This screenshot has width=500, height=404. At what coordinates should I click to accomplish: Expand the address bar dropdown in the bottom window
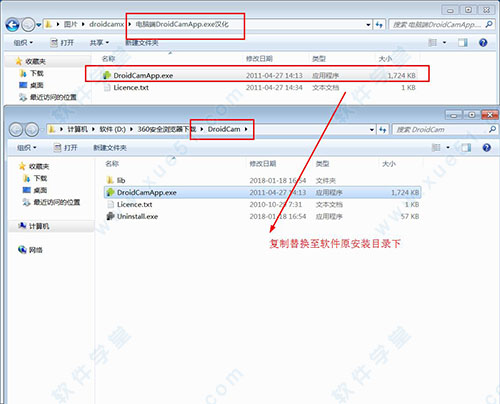pyautogui.click(x=372, y=130)
